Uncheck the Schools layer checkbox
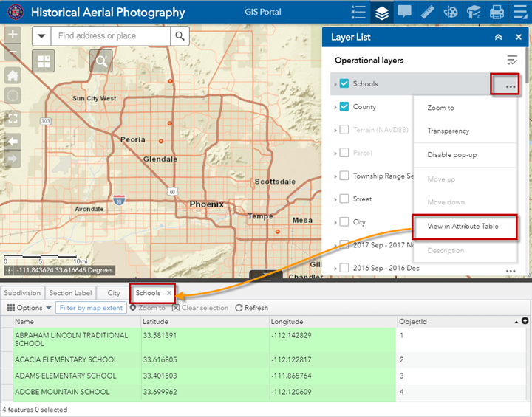The height and width of the screenshot is (417, 532). tap(344, 84)
